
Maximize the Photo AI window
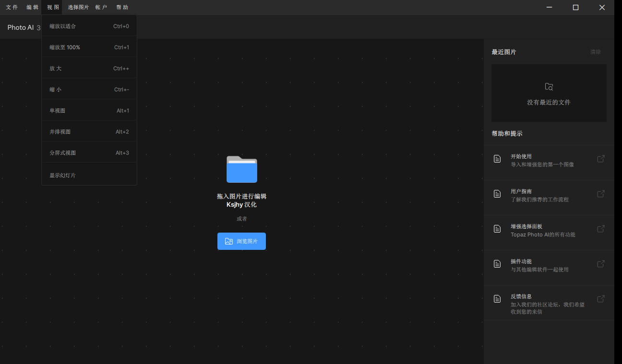(x=575, y=7)
